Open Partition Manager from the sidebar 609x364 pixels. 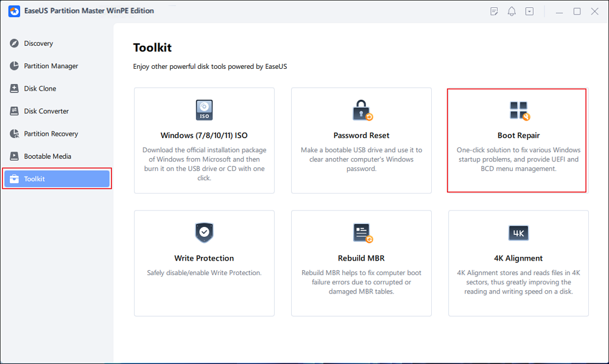[x=51, y=66]
